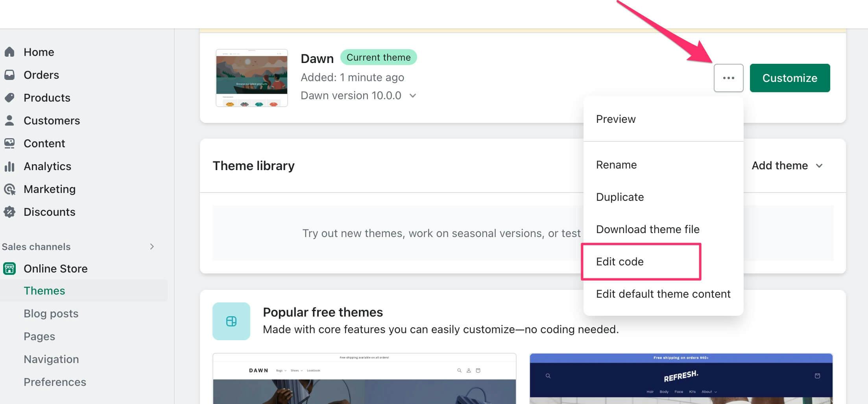Click the Discounts badge icon

9,211
